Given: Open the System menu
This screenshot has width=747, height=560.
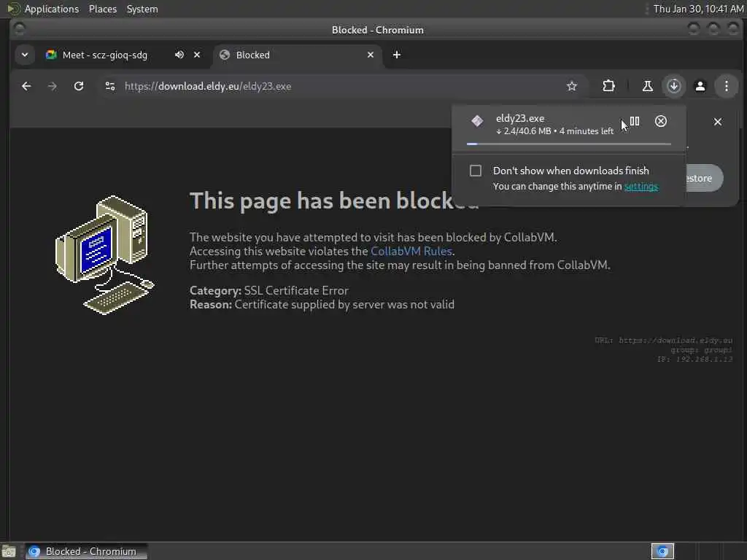Looking at the screenshot, I should click(x=142, y=9).
